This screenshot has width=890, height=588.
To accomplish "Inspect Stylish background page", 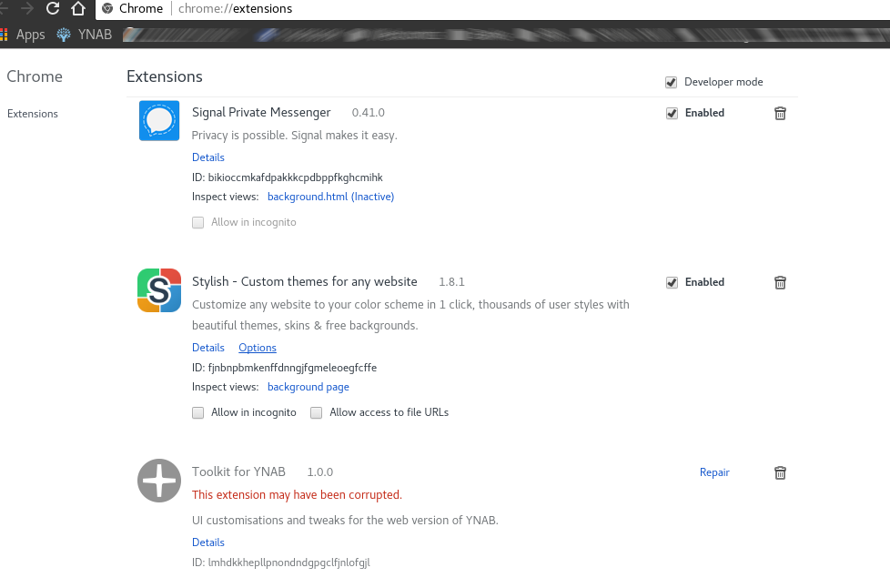I will click(x=308, y=387).
